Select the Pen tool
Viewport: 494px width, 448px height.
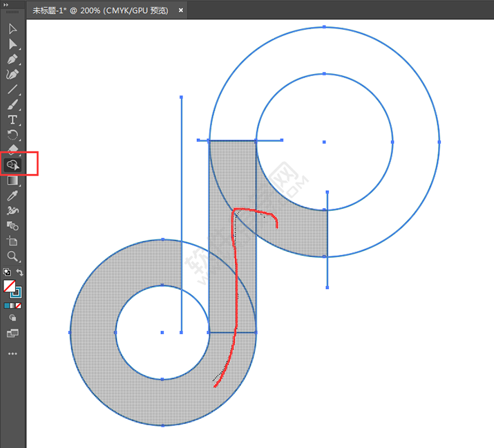12,59
